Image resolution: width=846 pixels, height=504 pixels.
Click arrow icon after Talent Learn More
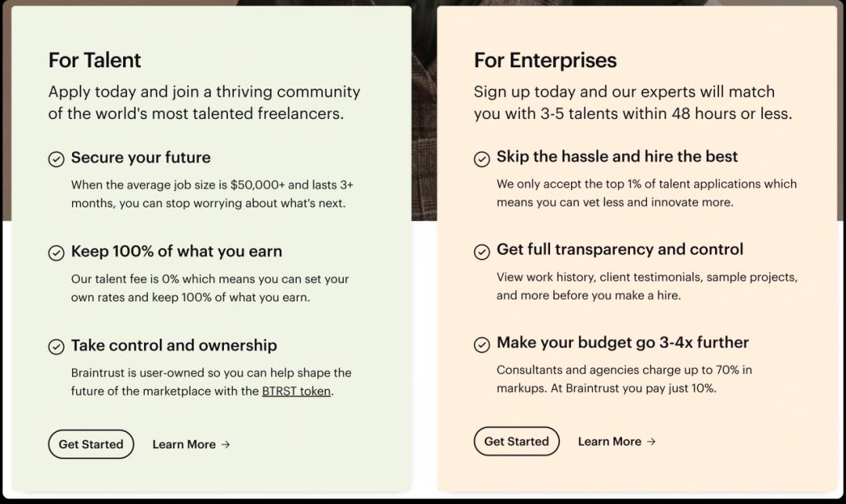click(x=226, y=445)
